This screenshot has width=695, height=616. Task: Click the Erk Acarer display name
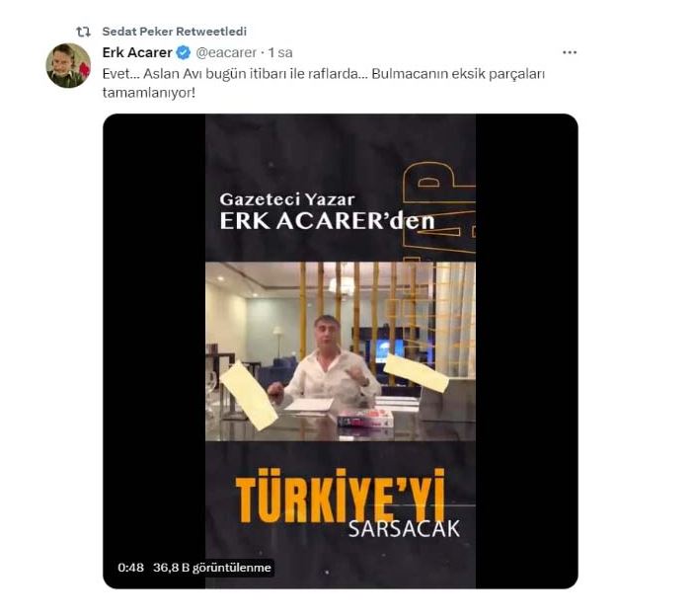coord(137,52)
